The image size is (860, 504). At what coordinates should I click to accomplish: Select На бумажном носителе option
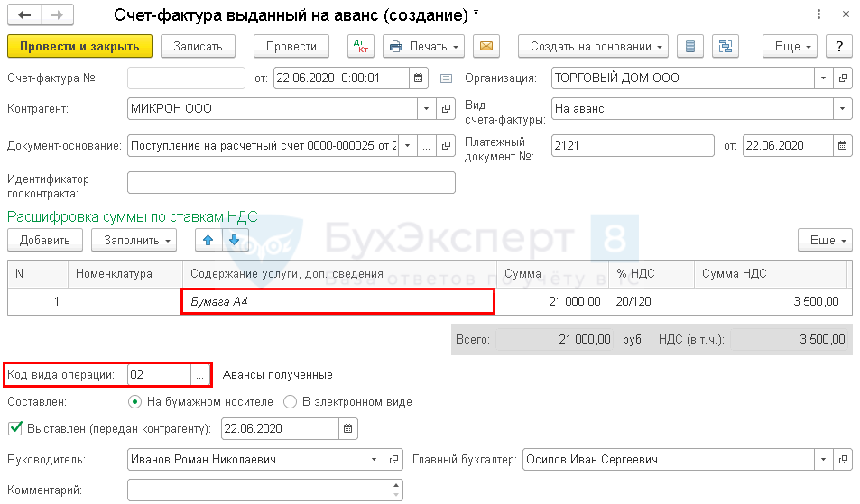pyautogui.click(x=134, y=402)
